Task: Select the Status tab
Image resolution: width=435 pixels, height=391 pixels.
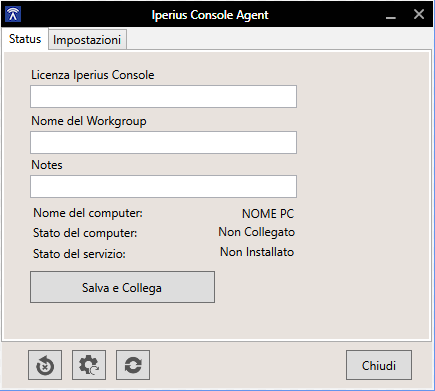Action: pos(25,39)
